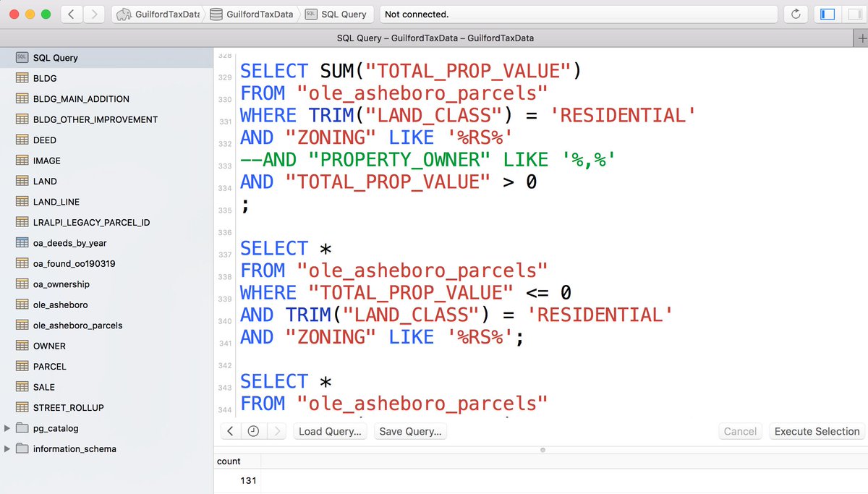The image size is (868, 494).
Task: Click the Save Query button
Action: pyautogui.click(x=410, y=431)
